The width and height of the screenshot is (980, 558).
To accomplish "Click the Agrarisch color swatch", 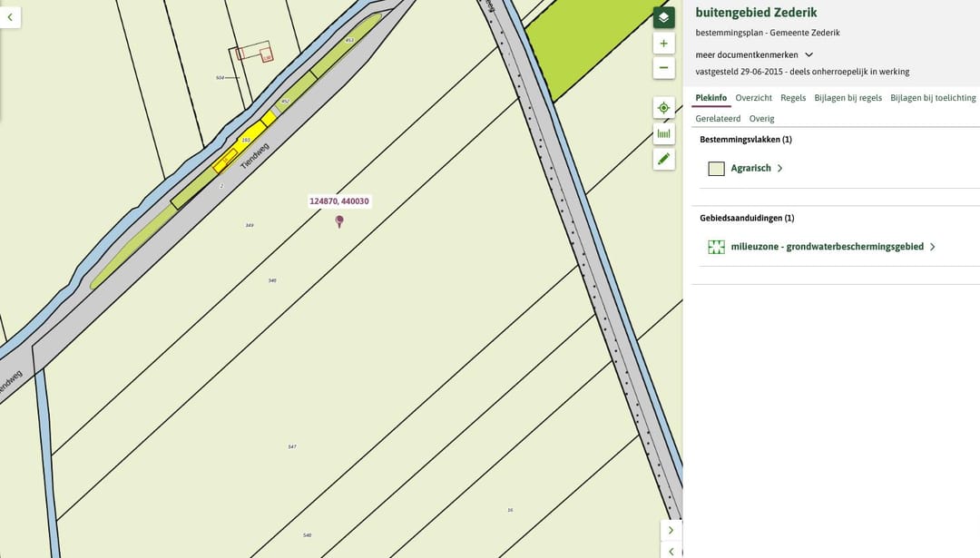I will pyautogui.click(x=716, y=169).
